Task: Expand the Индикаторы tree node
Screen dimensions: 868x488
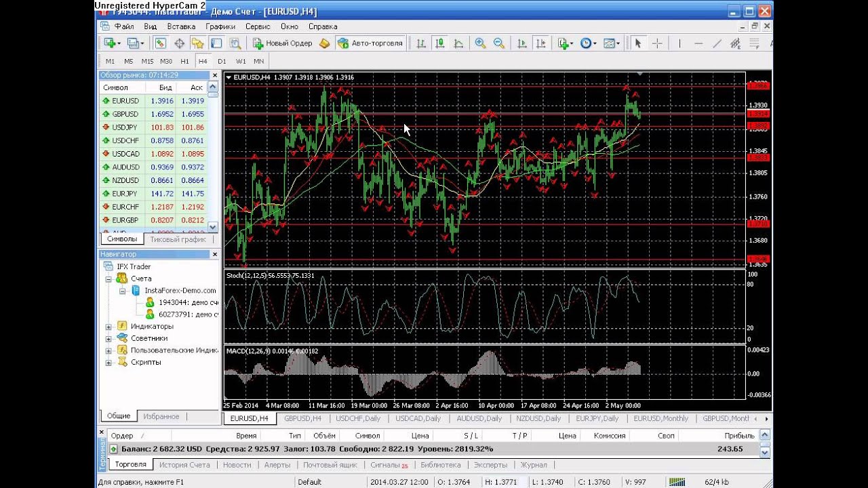Action: (108, 327)
